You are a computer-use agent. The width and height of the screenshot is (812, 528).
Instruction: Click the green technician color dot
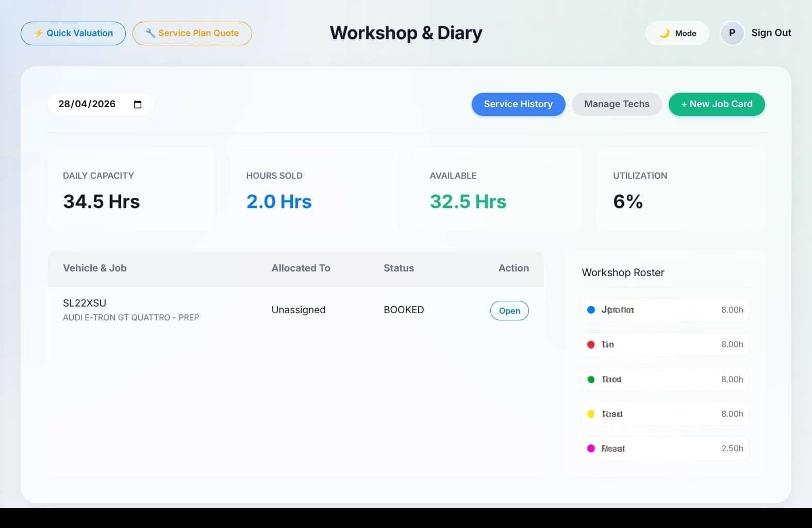[591, 379]
